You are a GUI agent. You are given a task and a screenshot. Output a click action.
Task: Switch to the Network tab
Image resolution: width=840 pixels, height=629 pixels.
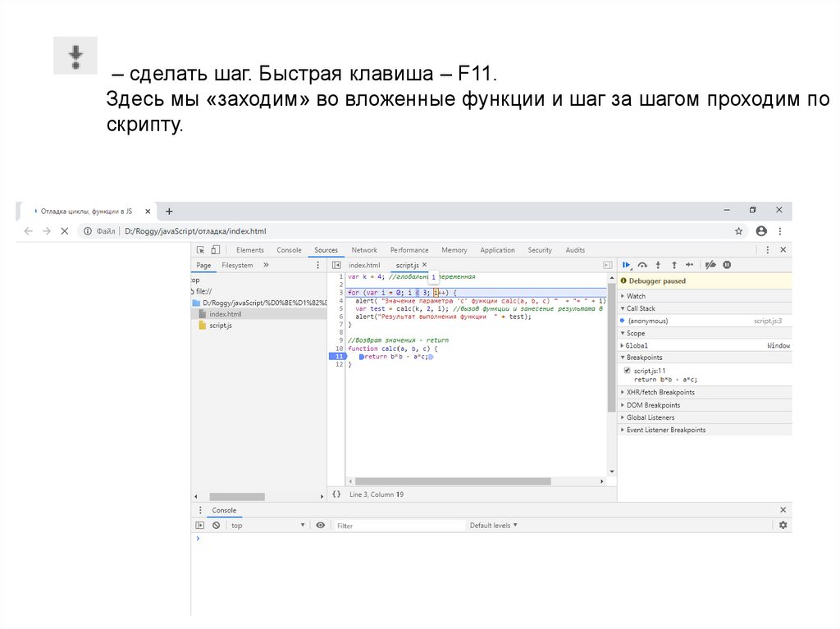click(x=364, y=250)
